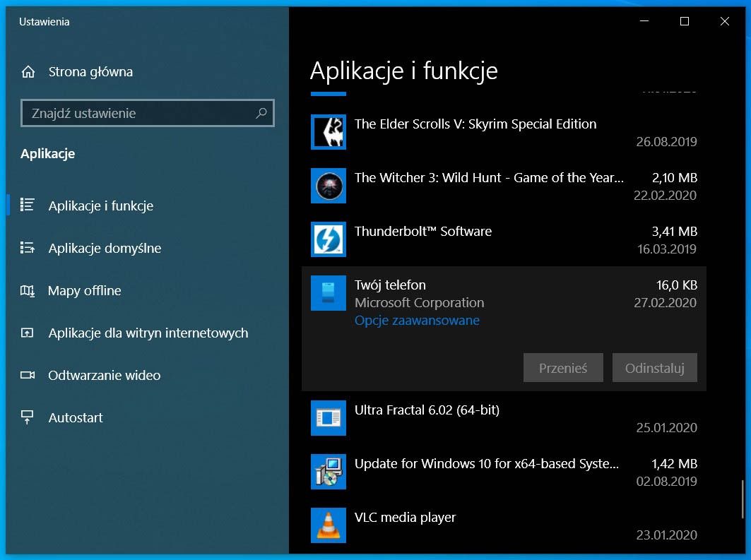Click Odinstaluj button for Twój telefon
This screenshot has height=560, width=751.
(655, 368)
